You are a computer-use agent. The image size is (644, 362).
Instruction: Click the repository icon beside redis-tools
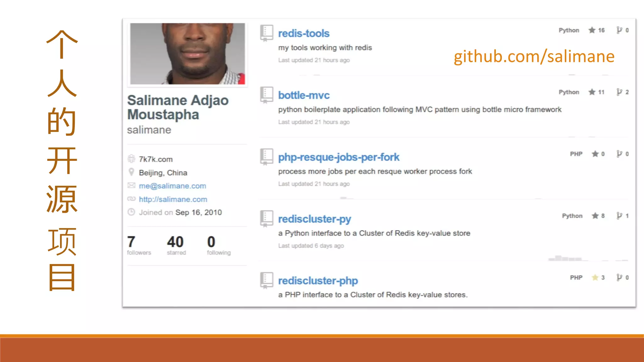(x=266, y=33)
